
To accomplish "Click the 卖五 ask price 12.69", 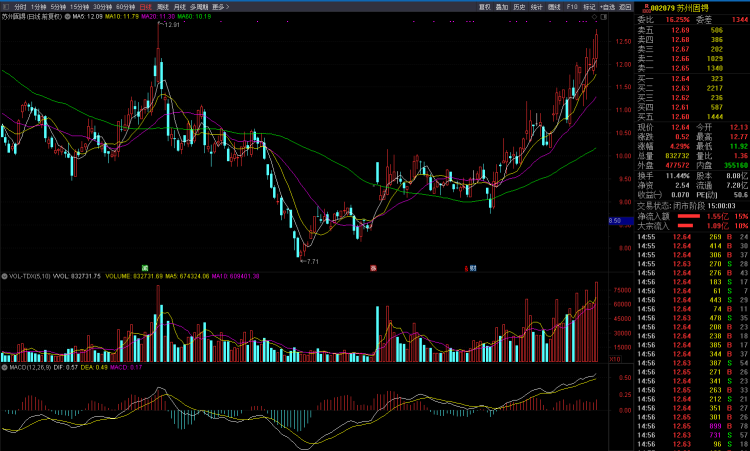I will click(680, 30).
